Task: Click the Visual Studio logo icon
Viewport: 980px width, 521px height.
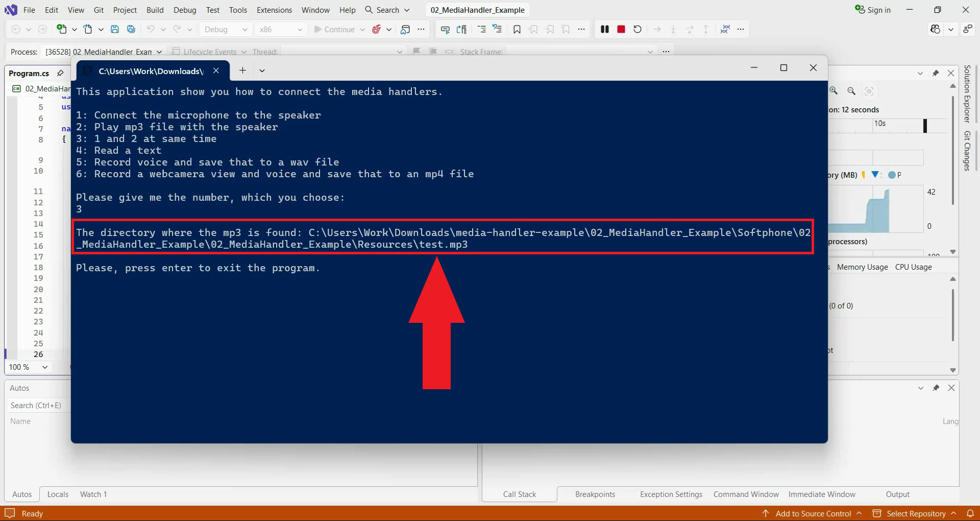Action: [11, 10]
